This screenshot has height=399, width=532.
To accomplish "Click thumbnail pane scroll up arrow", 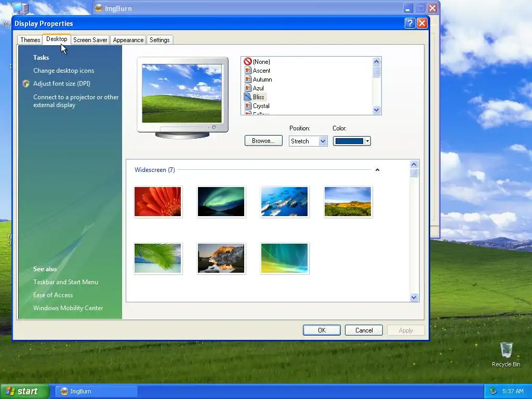I will click(414, 164).
